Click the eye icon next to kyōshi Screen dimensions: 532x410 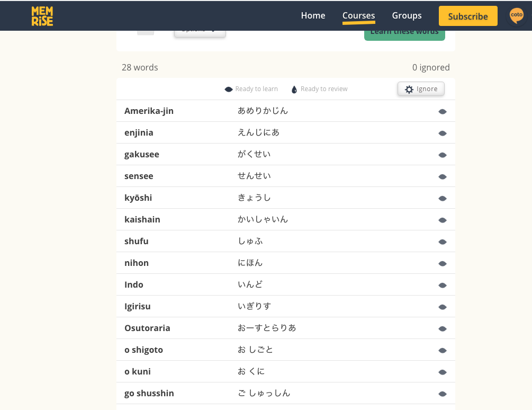click(x=443, y=199)
